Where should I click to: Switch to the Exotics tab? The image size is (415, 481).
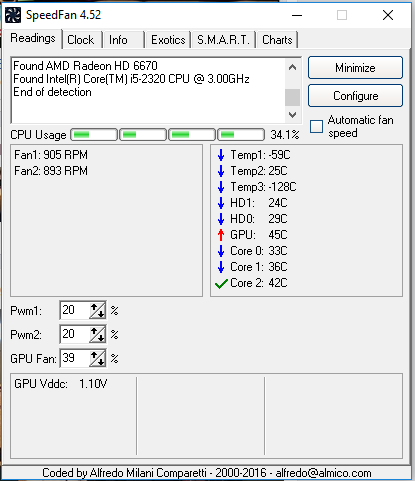pos(168,40)
